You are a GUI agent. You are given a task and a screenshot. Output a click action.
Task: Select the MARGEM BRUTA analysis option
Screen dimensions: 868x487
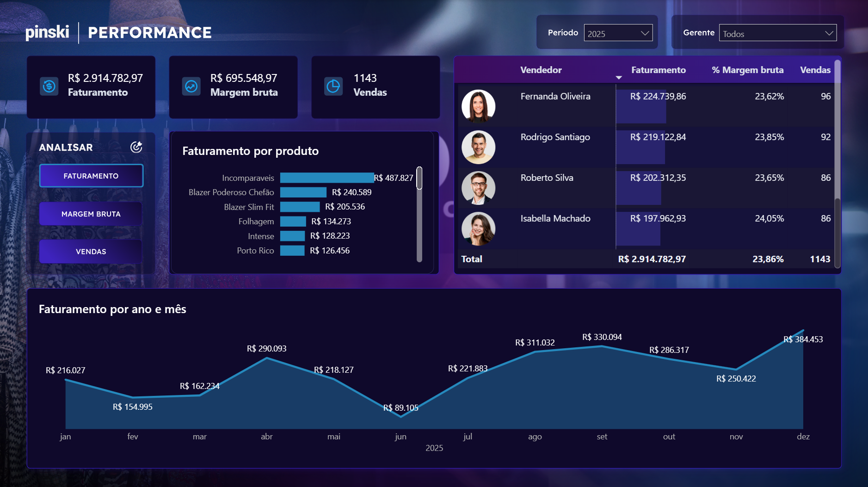tap(91, 214)
